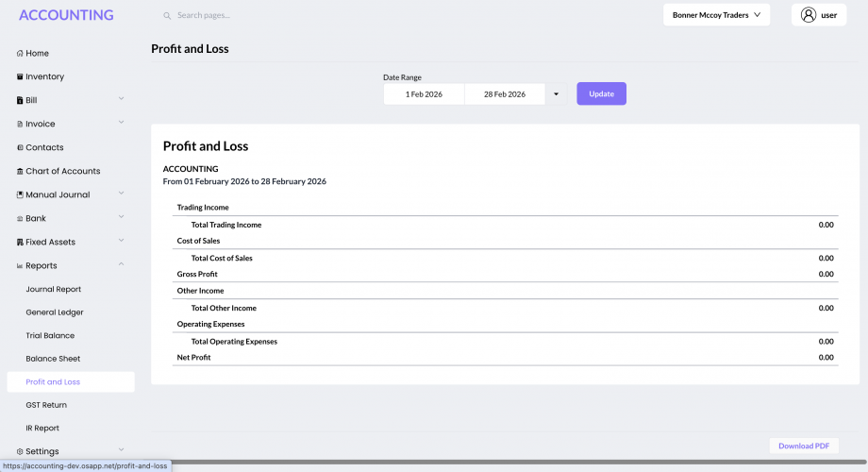The image size is (868, 472).
Task: Go to Inventory in sidebar
Action: tap(45, 77)
